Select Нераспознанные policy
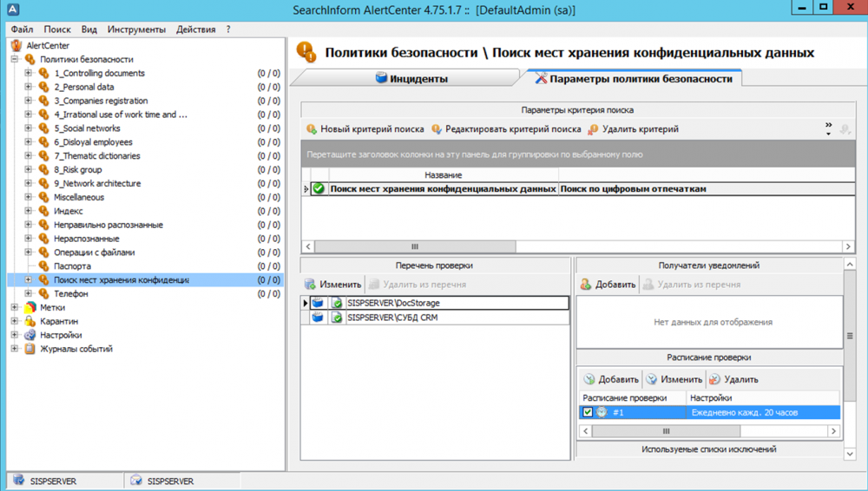Image resolution: width=868 pixels, height=491 pixels. tap(86, 239)
